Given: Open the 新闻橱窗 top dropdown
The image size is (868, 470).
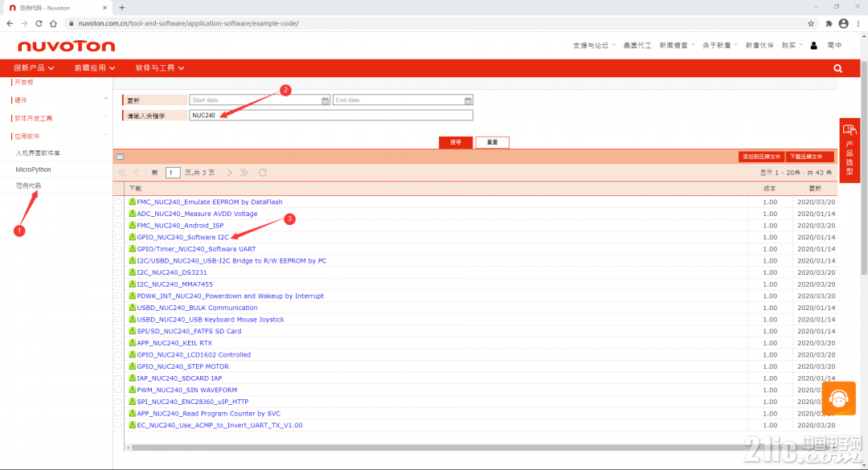Looking at the screenshot, I should point(677,46).
